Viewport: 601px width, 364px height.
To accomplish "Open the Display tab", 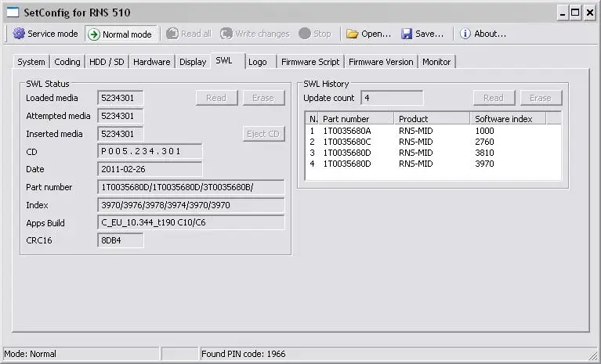I will click(193, 62).
